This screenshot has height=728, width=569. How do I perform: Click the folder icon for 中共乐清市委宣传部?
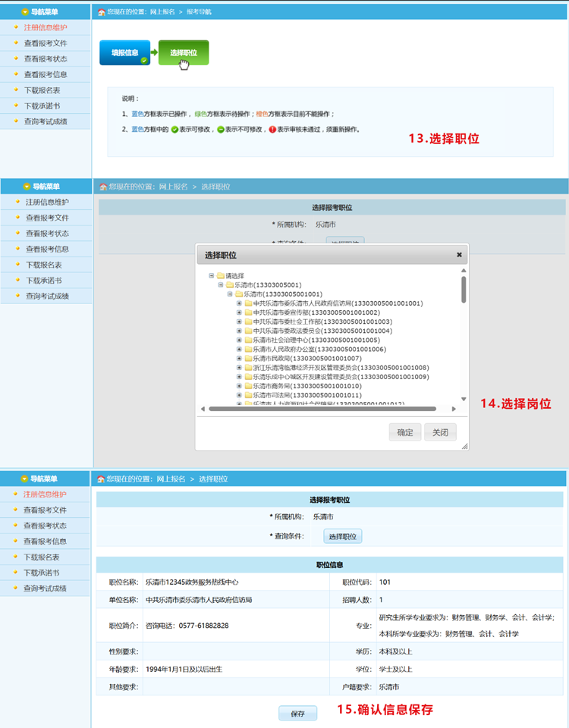pyautogui.click(x=247, y=312)
